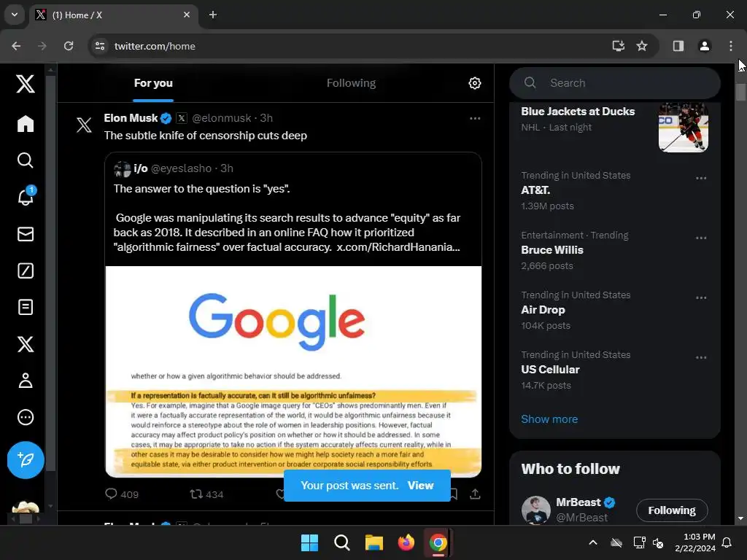
Task: Open Messages envelope icon in sidebar
Action: coord(26,234)
